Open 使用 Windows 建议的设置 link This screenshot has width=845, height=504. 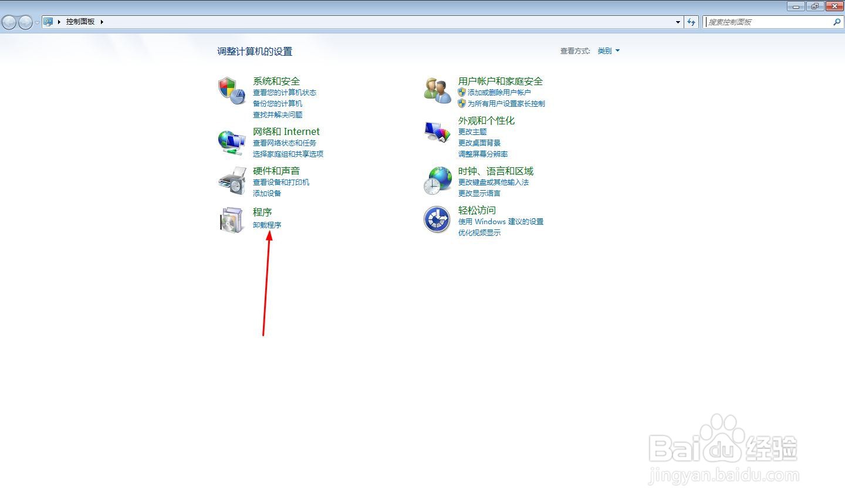coord(501,222)
